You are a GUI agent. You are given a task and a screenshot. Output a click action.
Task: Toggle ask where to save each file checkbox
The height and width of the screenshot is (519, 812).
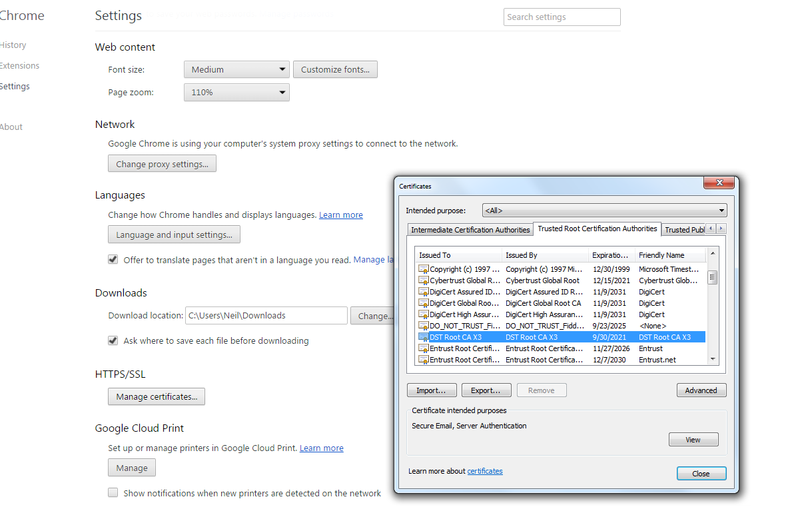pyautogui.click(x=113, y=340)
